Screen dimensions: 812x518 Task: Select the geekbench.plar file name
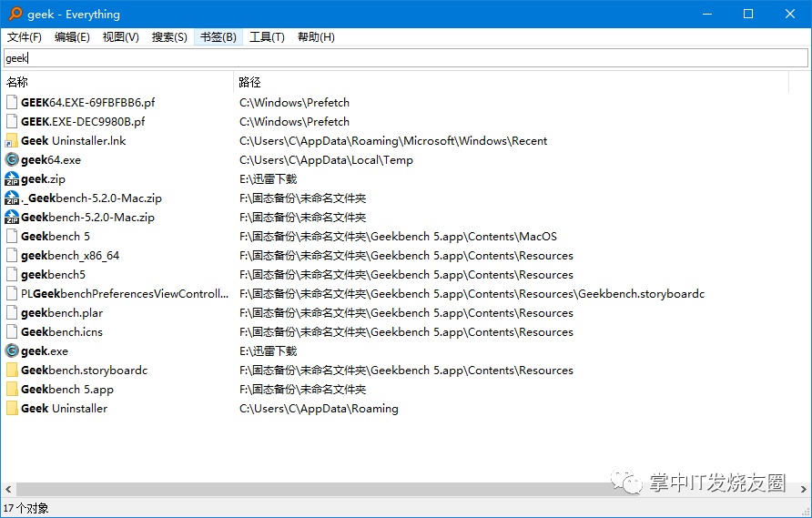(62, 313)
